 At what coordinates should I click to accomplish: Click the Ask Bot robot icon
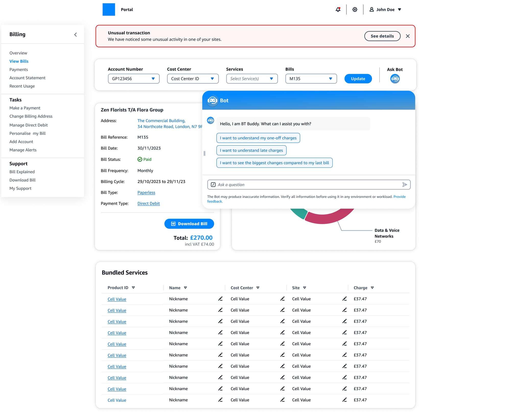[395, 79]
